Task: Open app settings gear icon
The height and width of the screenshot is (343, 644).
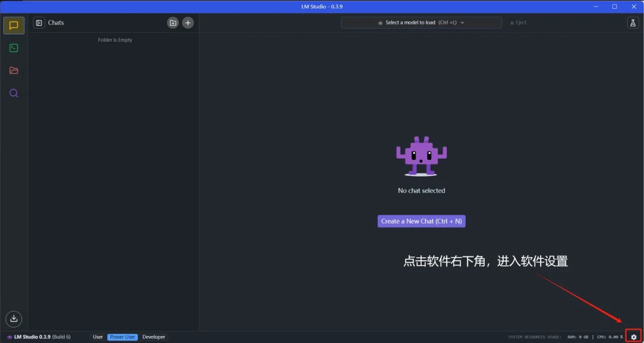Action: point(634,337)
